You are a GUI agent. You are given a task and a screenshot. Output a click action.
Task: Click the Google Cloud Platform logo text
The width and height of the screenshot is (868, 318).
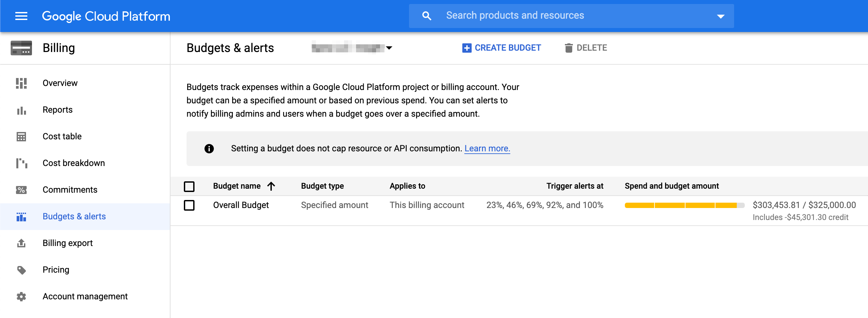pyautogui.click(x=106, y=16)
